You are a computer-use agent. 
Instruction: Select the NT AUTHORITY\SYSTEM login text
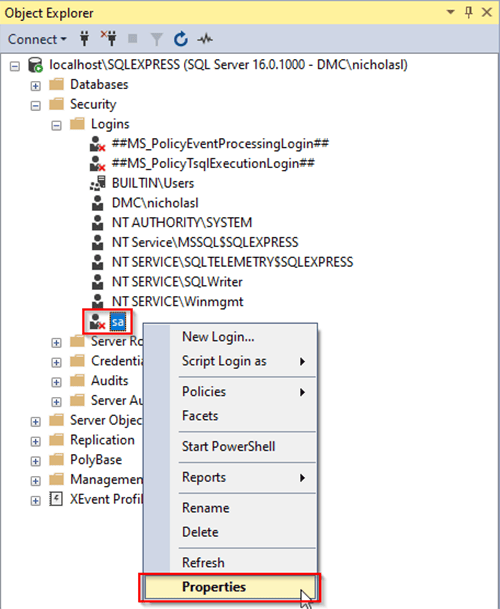click(182, 223)
